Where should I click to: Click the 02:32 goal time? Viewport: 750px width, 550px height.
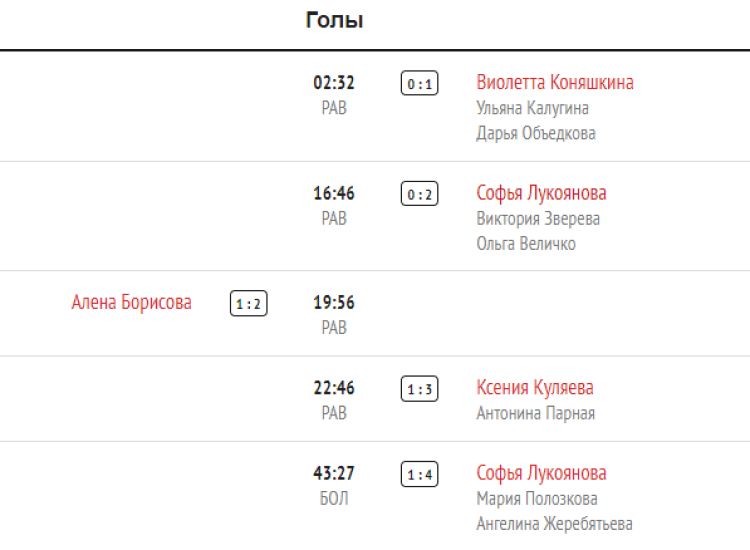click(x=334, y=83)
